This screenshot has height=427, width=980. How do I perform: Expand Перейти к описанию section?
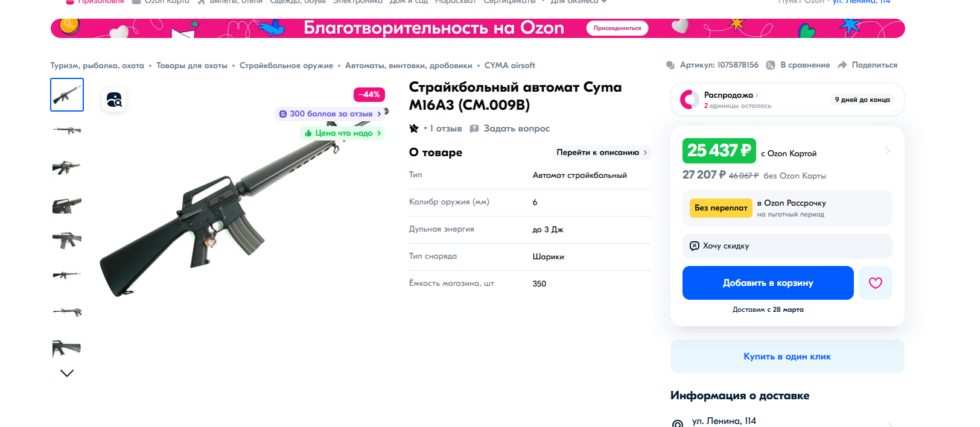(x=600, y=152)
